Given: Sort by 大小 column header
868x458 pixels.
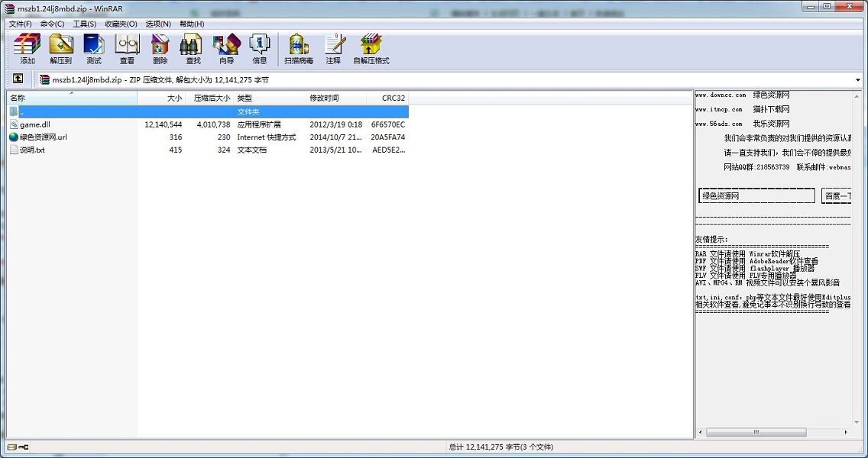Looking at the screenshot, I should [161, 98].
